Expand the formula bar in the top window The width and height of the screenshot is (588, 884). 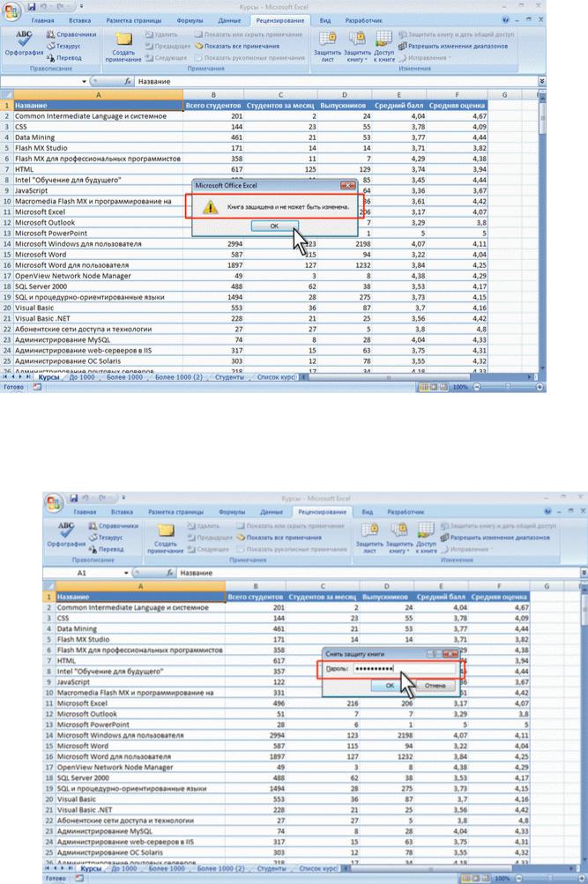pos(542,81)
